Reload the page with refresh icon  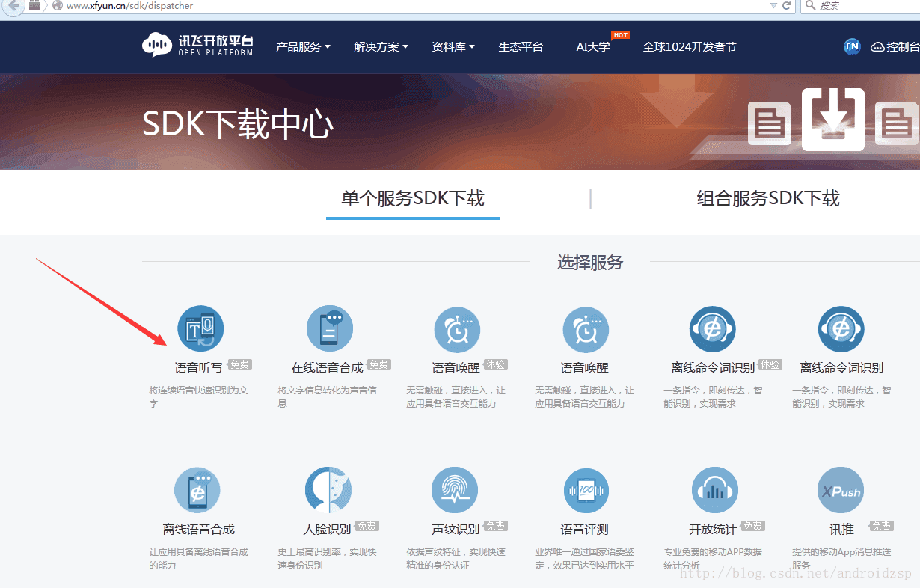coord(787,5)
